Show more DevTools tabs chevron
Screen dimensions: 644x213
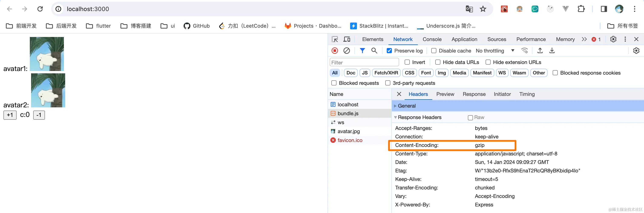(x=584, y=39)
